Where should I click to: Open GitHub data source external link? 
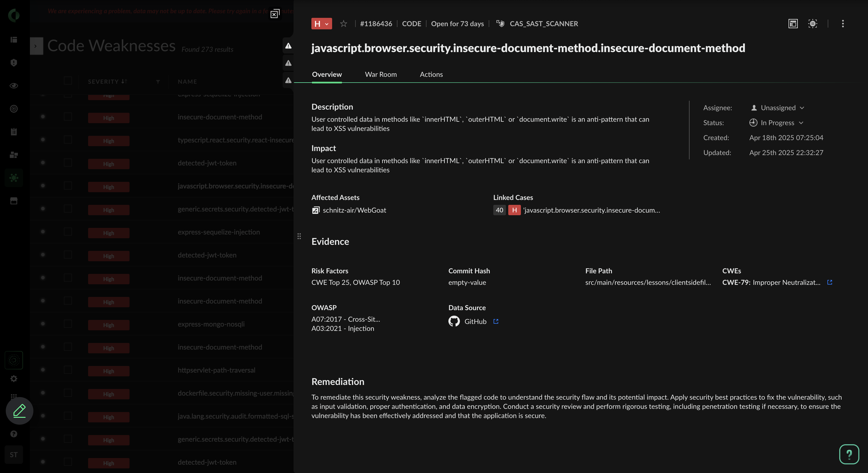pos(496,321)
